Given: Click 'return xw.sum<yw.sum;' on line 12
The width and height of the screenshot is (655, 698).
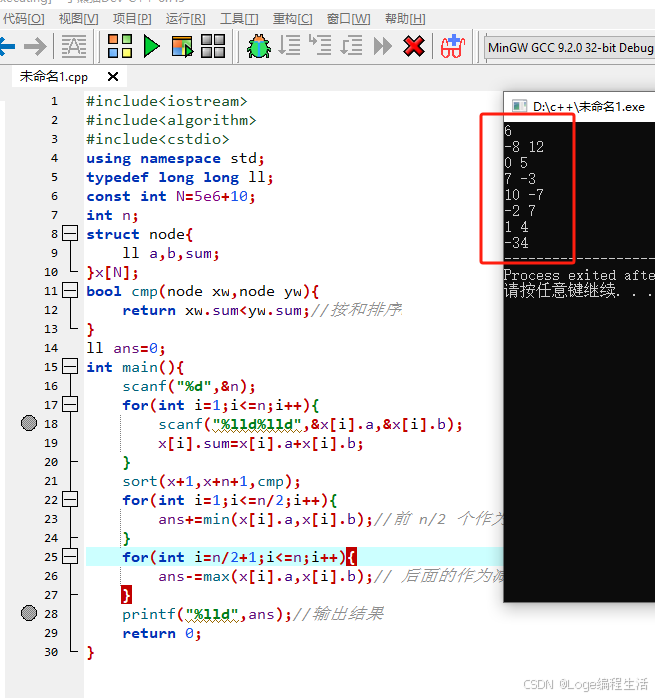Looking at the screenshot, I should (216, 310).
